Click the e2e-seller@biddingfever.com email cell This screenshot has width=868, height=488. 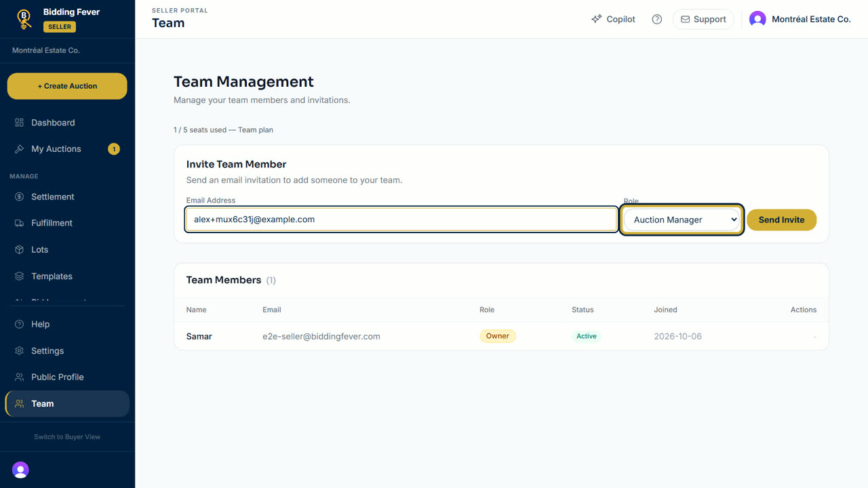click(321, 336)
